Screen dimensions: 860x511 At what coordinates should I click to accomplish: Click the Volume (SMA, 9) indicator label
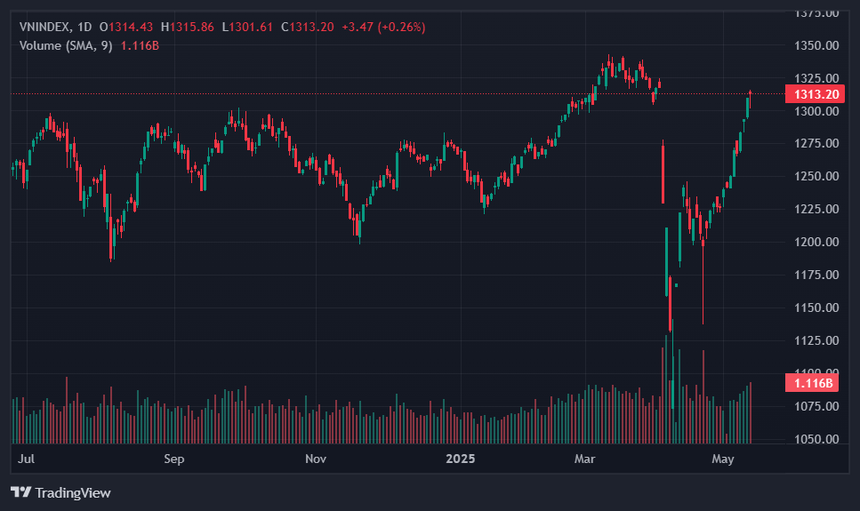point(66,46)
